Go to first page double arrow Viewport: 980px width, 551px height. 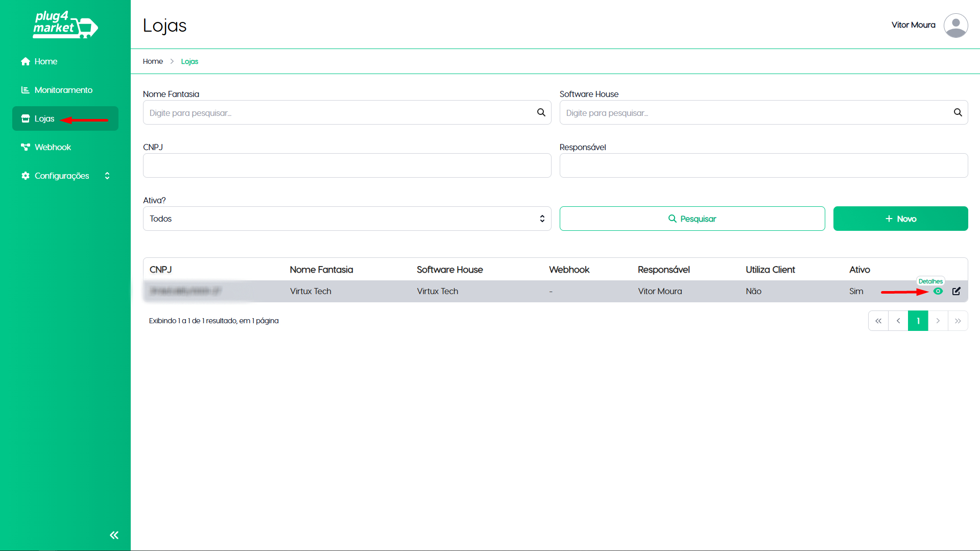click(878, 321)
